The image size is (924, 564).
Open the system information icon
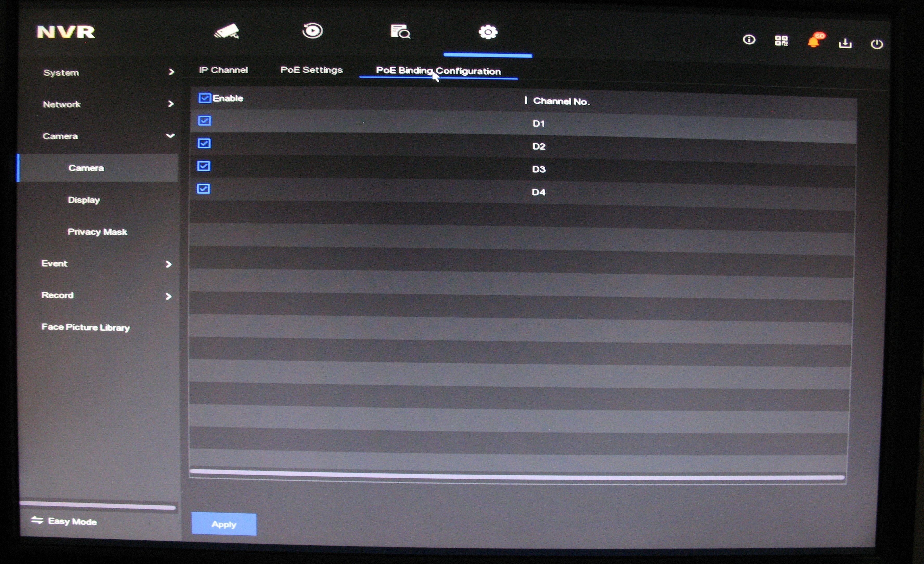(x=749, y=40)
